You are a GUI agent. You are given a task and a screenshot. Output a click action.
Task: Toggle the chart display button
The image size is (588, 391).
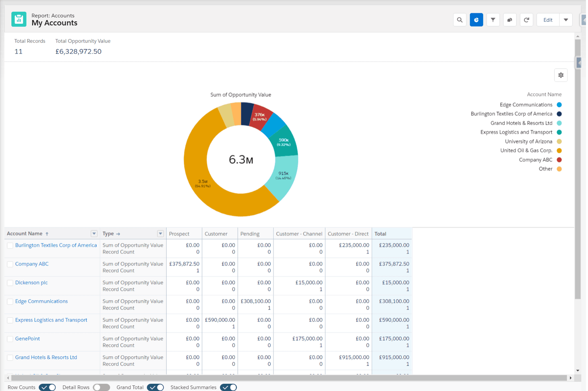pyautogui.click(x=476, y=20)
